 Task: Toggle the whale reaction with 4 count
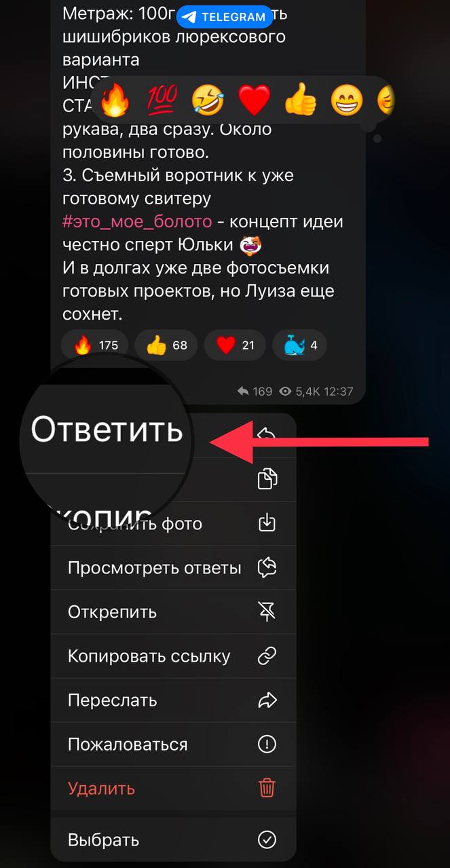pos(299,345)
